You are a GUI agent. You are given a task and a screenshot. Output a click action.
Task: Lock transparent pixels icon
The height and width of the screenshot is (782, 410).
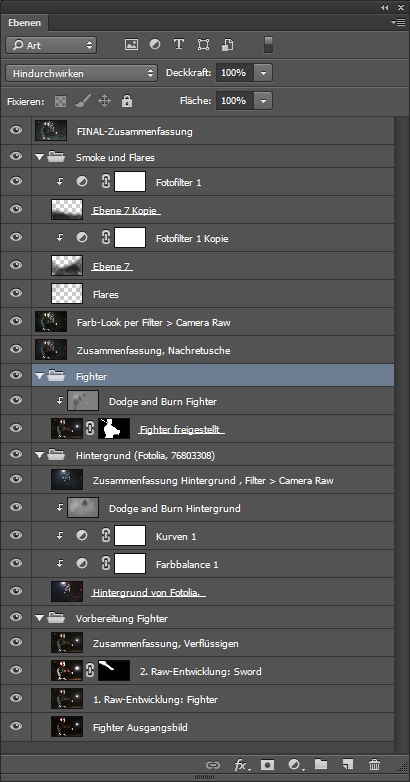pos(60,102)
